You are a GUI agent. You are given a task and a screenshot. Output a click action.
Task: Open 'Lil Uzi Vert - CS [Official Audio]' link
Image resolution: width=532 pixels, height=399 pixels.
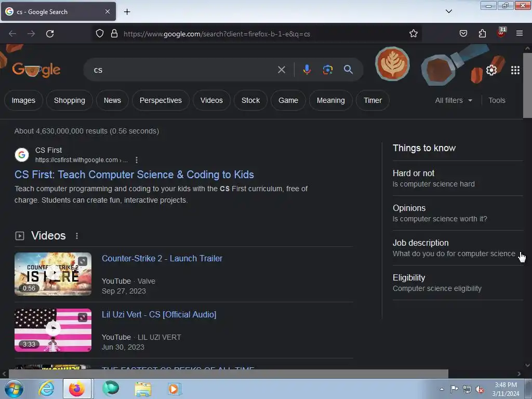coord(159,314)
